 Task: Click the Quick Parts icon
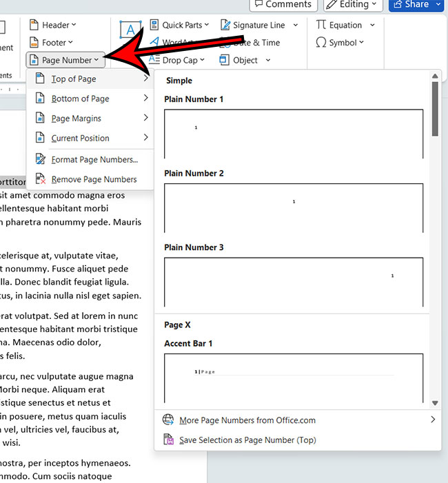[154, 25]
